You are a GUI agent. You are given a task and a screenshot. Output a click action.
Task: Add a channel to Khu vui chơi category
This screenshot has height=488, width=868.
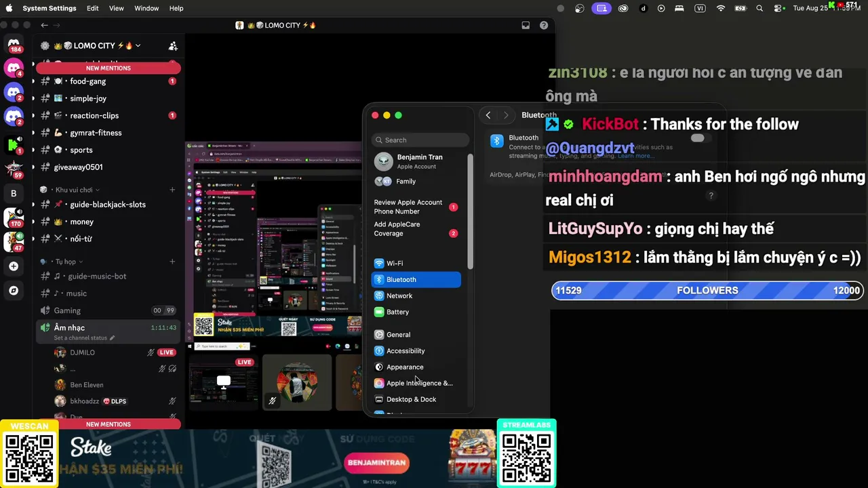click(x=172, y=190)
